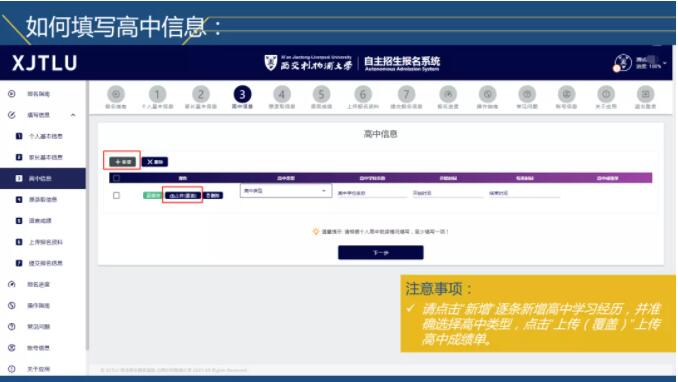Open the 高中类型 dropdown in the row
Viewport: 678px width, 382px height.
pyautogui.click(x=286, y=191)
